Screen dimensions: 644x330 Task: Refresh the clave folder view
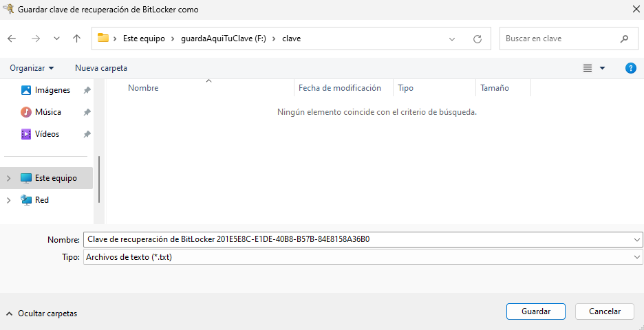click(x=477, y=39)
